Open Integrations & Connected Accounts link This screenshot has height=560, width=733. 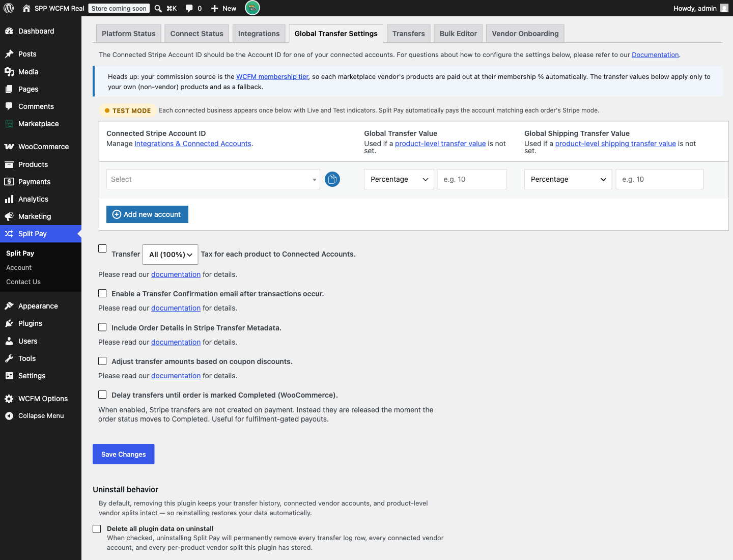193,144
